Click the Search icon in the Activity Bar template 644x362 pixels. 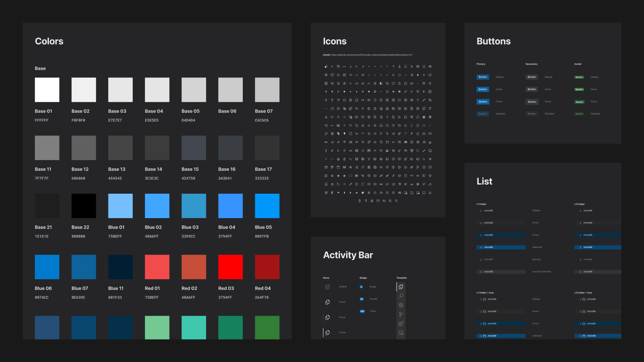coord(401,296)
